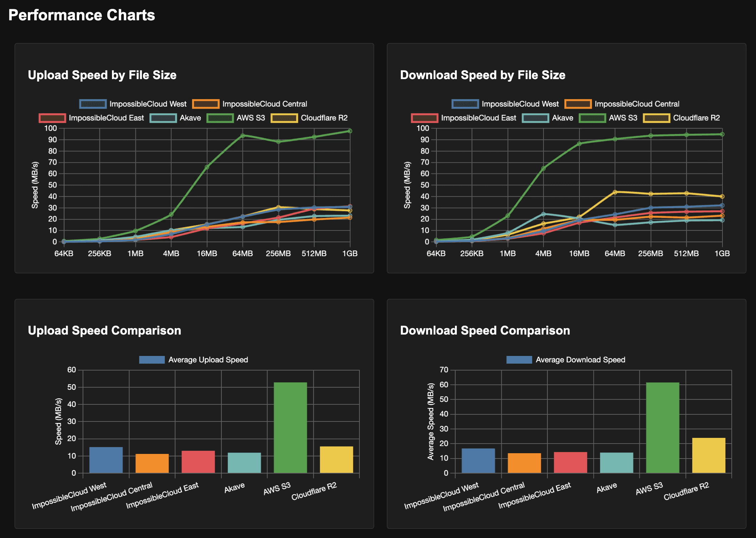Click AWS S3 download data point at 4MB
This screenshot has width=756, height=538.
click(543, 169)
